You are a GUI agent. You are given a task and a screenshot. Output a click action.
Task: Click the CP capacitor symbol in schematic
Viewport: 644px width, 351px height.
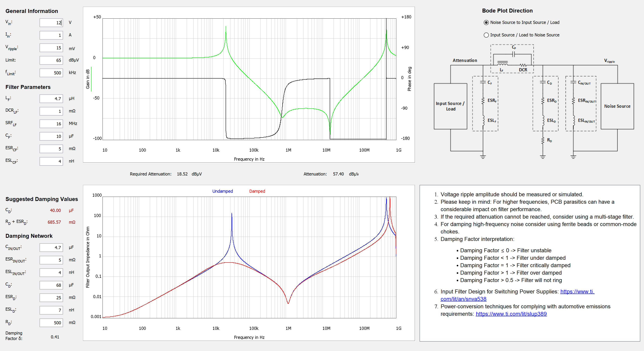[x=513, y=54]
